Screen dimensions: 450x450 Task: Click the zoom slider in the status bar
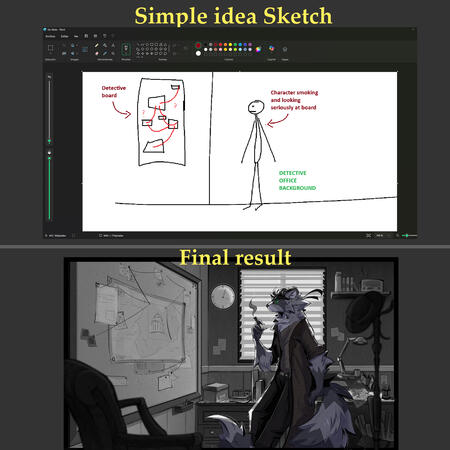pyautogui.click(x=409, y=235)
